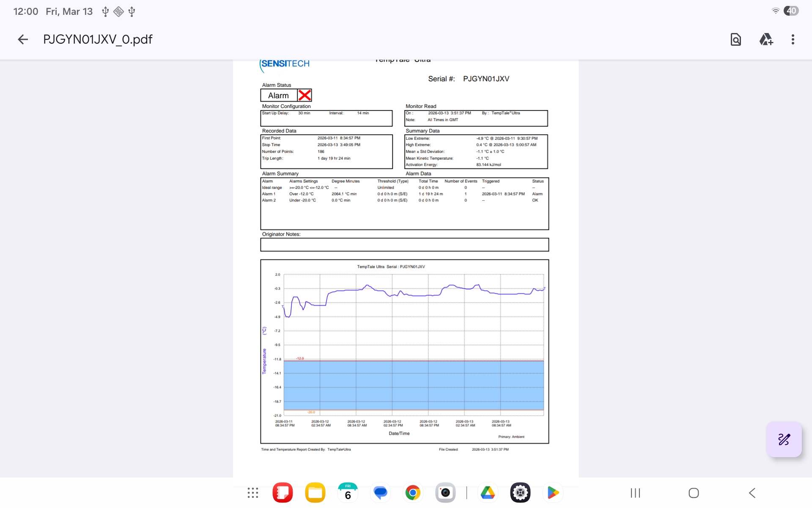Image resolution: width=812 pixels, height=508 pixels.
Task: Open the yellow My Files app
Action: [315, 493]
